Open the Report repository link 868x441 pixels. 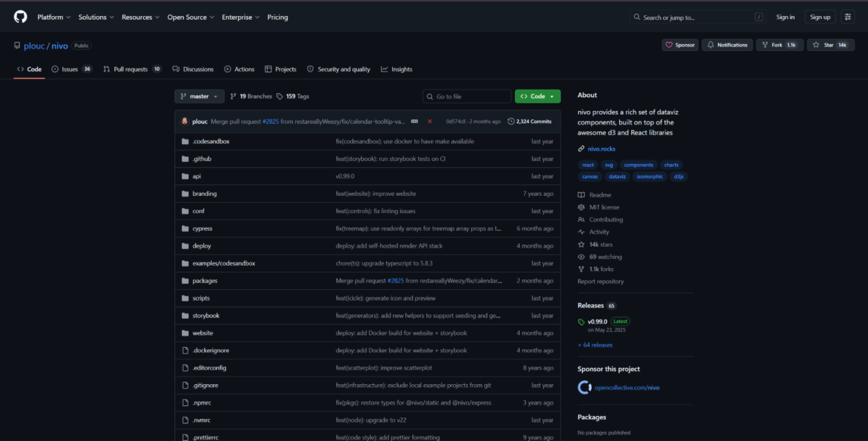point(601,282)
